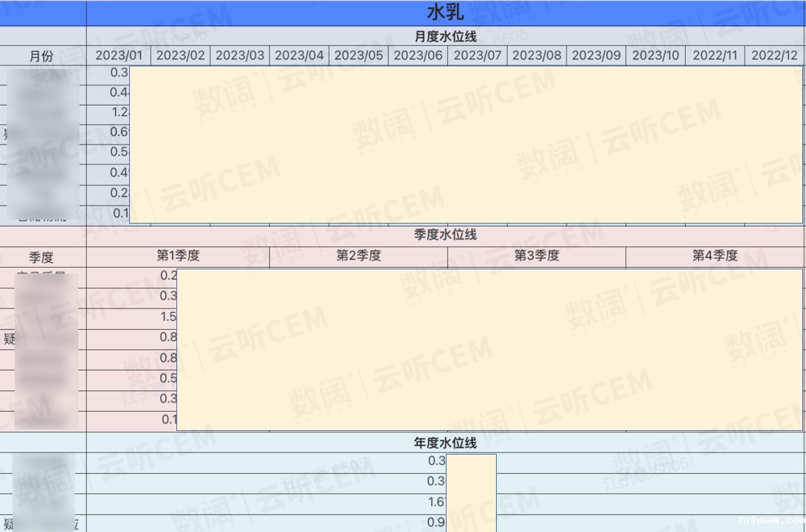
Task: Select the 2023/09 column header
Action: (x=596, y=55)
